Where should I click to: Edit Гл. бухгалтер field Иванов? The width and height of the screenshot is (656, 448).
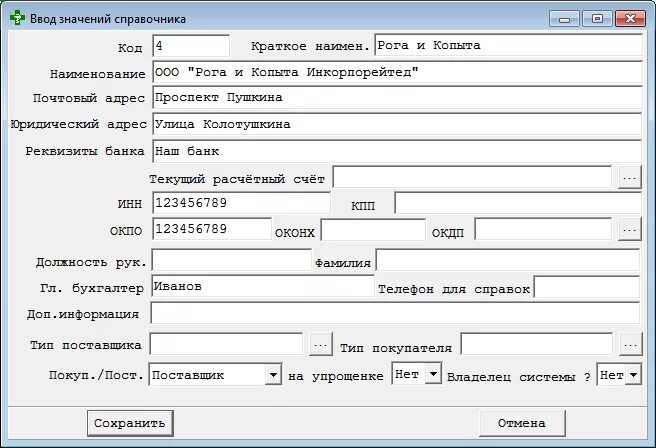pyautogui.click(x=263, y=286)
